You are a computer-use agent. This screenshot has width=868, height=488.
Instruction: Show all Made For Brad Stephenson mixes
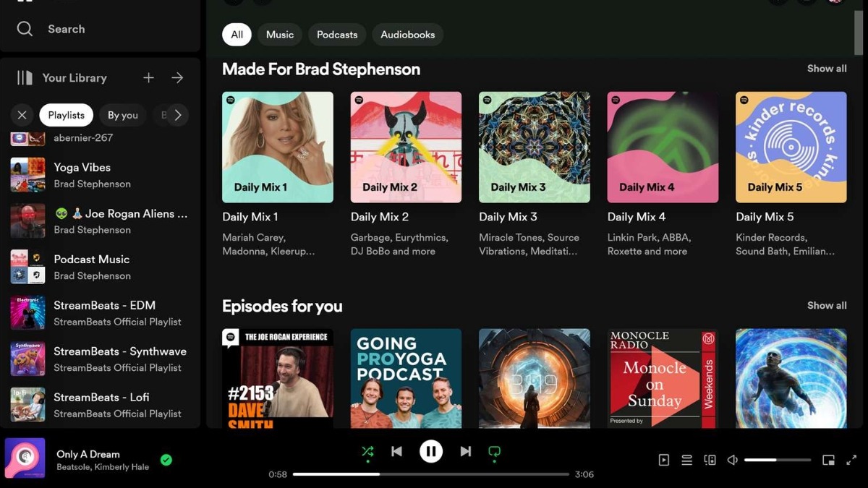pyautogui.click(x=827, y=69)
